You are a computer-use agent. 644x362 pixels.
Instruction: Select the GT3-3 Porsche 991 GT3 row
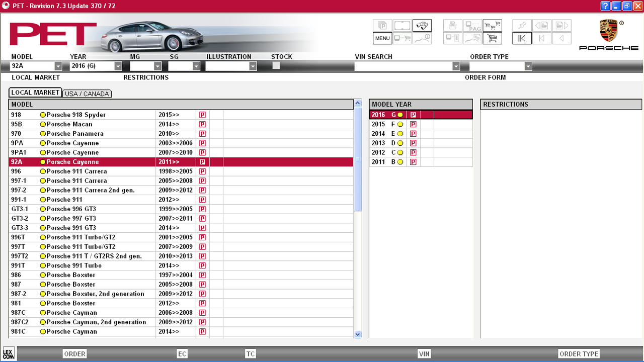coord(181,228)
